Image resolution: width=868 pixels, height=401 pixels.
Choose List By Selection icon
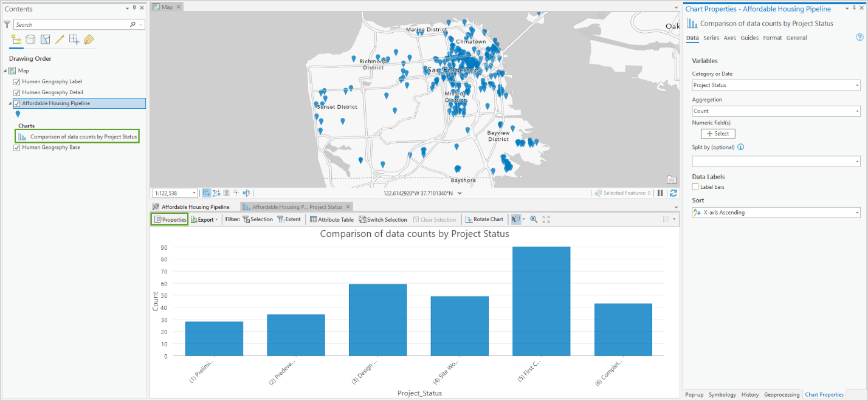(x=45, y=39)
